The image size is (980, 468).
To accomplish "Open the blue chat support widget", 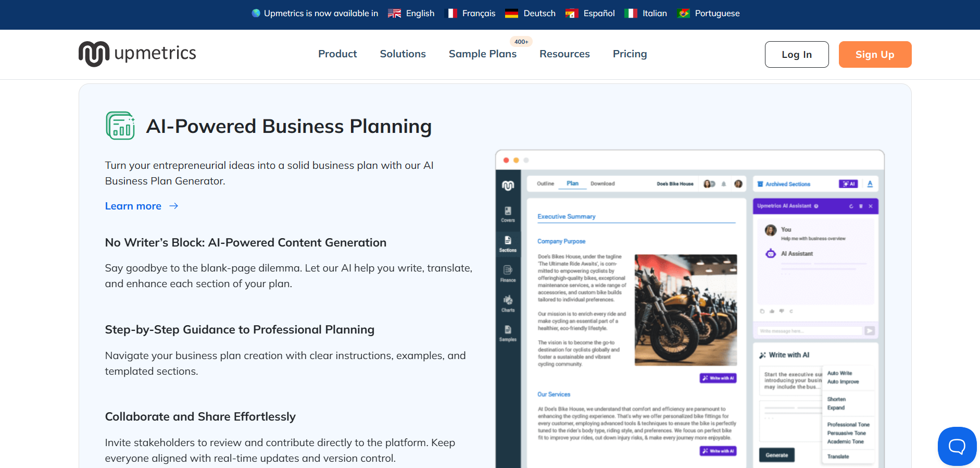I will tap(957, 446).
